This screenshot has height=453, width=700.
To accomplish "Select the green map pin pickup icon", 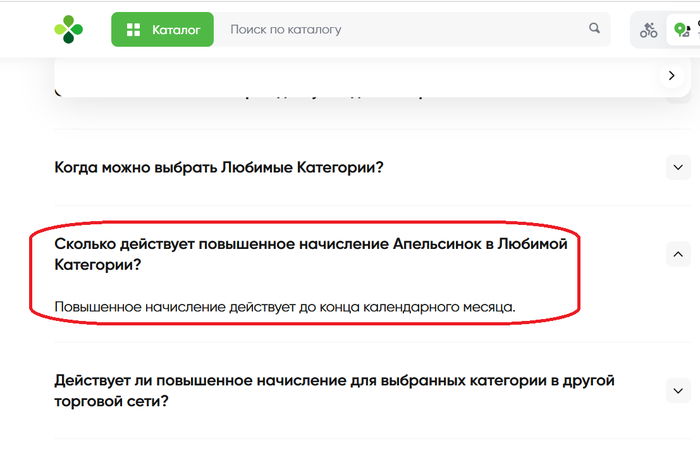I will pos(681,30).
